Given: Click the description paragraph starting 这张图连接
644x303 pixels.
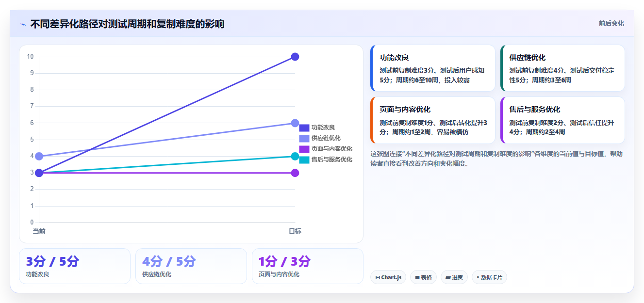Looking at the screenshot, I should (x=496, y=159).
